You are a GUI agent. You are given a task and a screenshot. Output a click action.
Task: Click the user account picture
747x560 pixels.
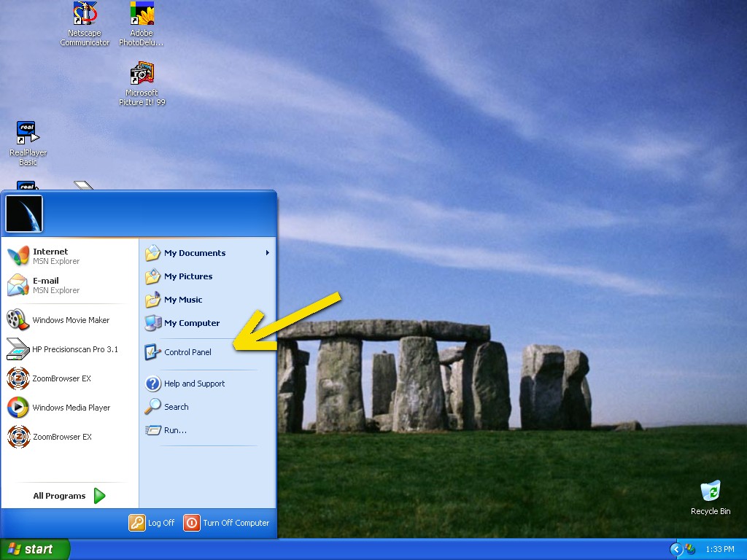point(24,214)
